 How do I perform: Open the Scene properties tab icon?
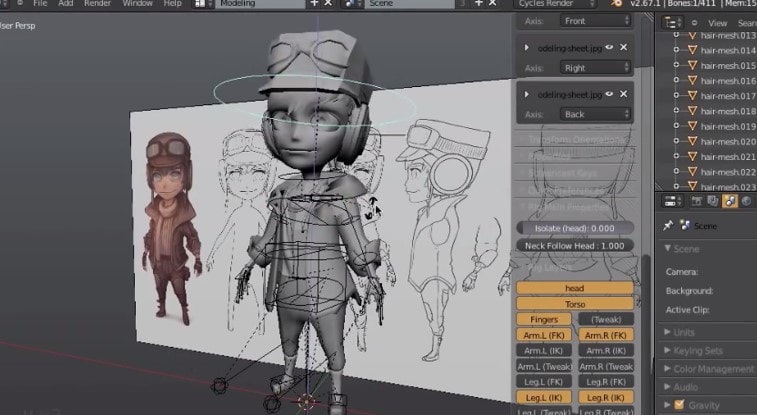(x=730, y=202)
